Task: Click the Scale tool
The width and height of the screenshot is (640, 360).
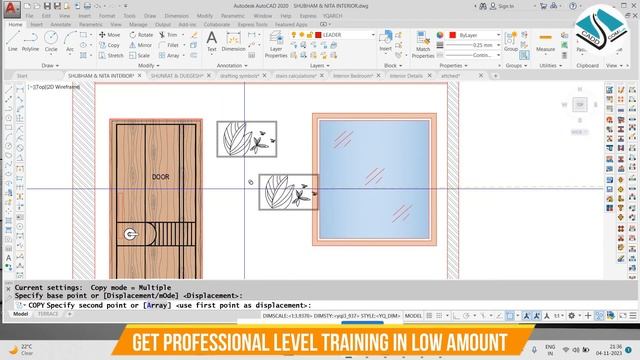Action: coord(140,55)
